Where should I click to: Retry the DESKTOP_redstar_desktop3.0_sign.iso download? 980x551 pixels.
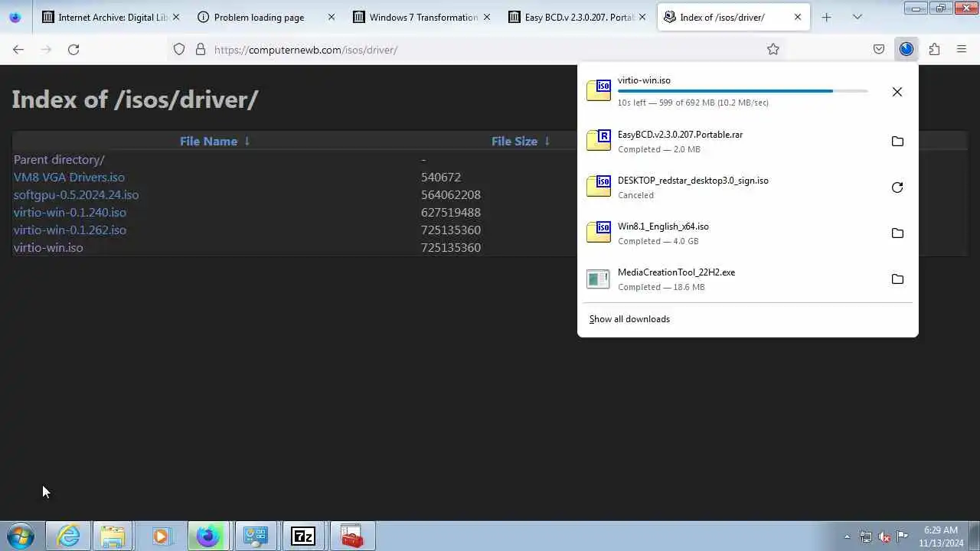click(897, 187)
